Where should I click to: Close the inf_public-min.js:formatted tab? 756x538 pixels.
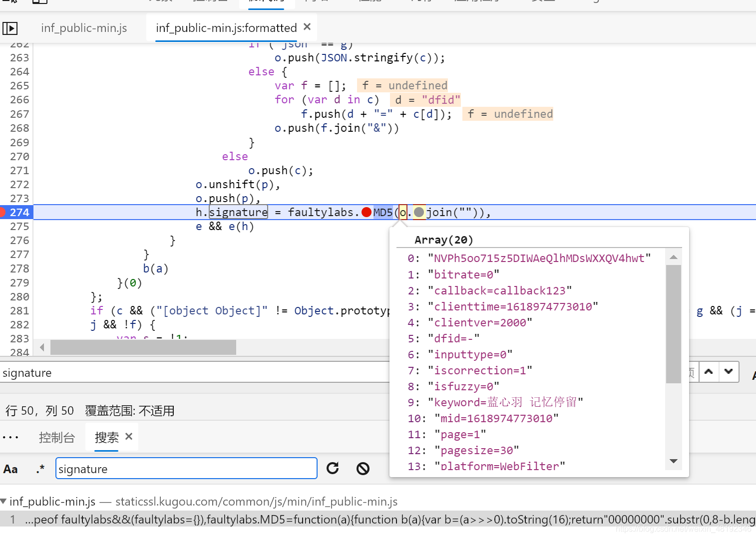(307, 27)
